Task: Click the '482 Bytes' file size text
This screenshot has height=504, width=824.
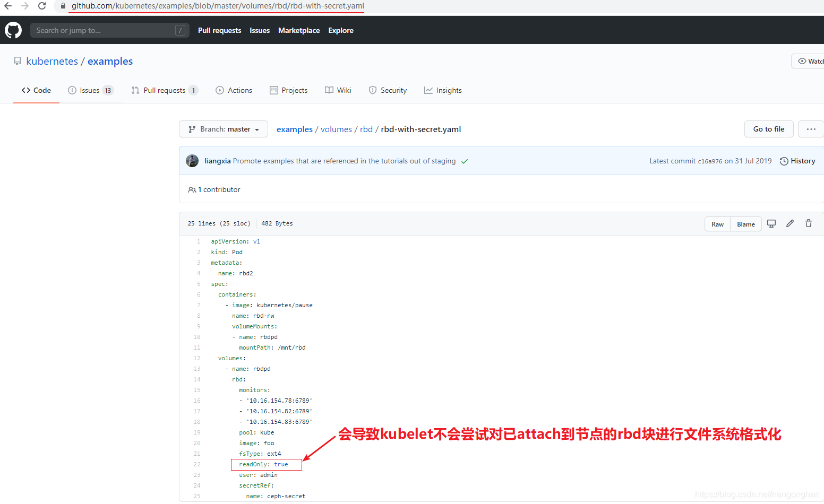Action: click(277, 223)
